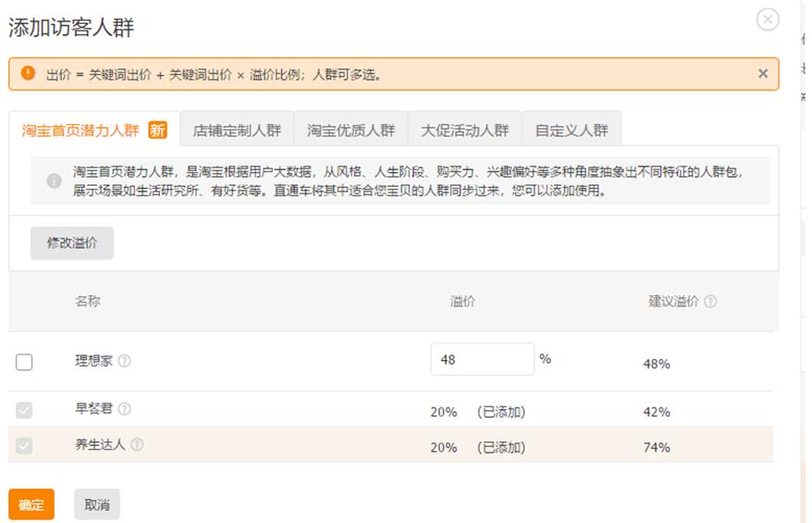Viewport: 812px width, 523px height.
Task: Open help icon next to 早餐君
Action: coord(124,409)
